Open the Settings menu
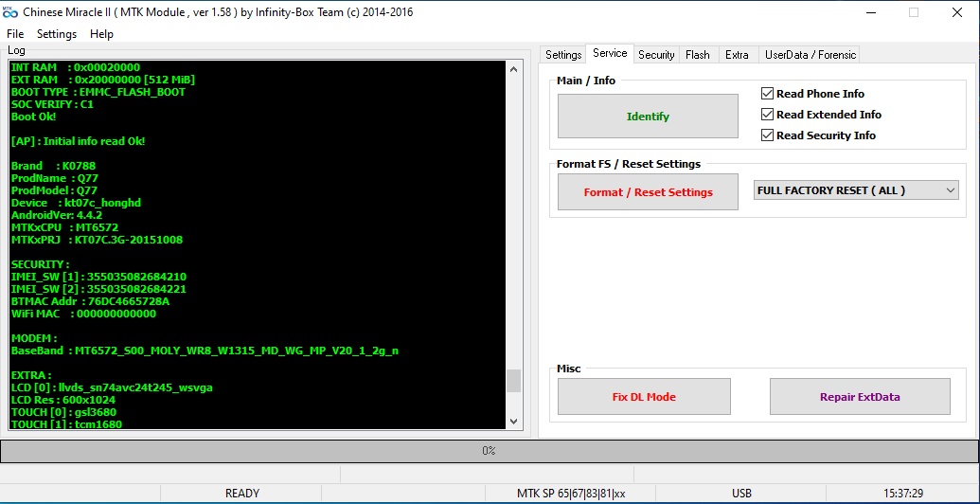Image resolution: width=980 pixels, height=504 pixels. [x=57, y=34]
